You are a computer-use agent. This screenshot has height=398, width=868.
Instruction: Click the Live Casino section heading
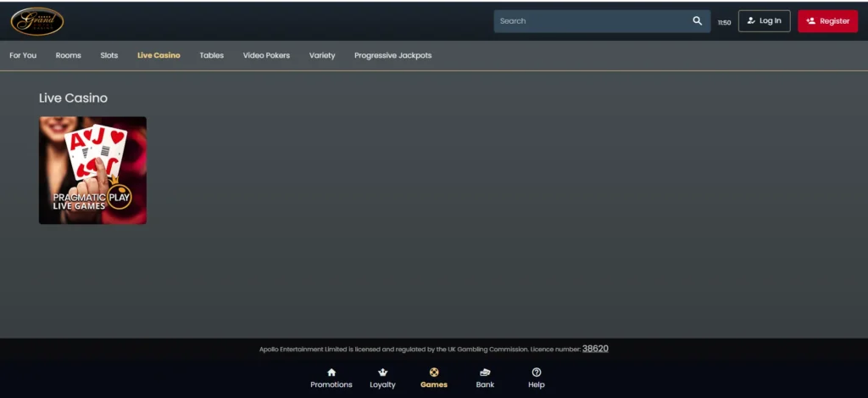point(73,98)
